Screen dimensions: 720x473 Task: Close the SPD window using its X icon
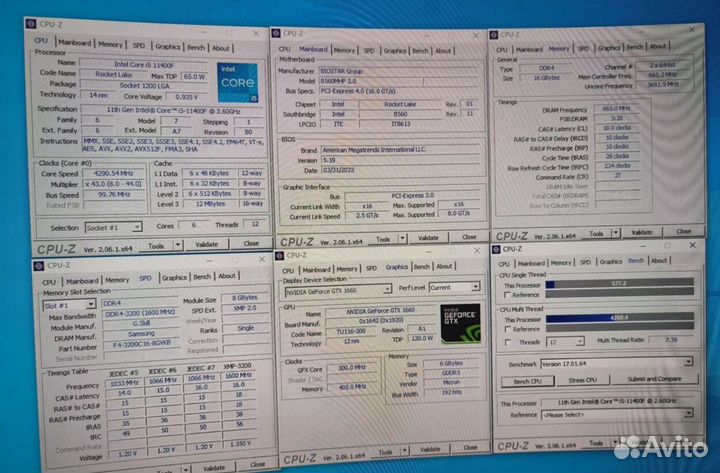(262, 259)
